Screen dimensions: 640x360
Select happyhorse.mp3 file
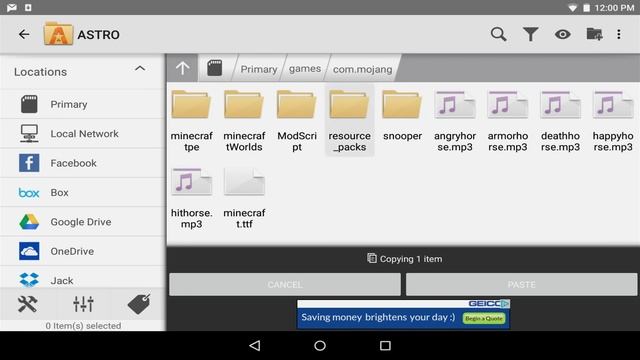613,120
